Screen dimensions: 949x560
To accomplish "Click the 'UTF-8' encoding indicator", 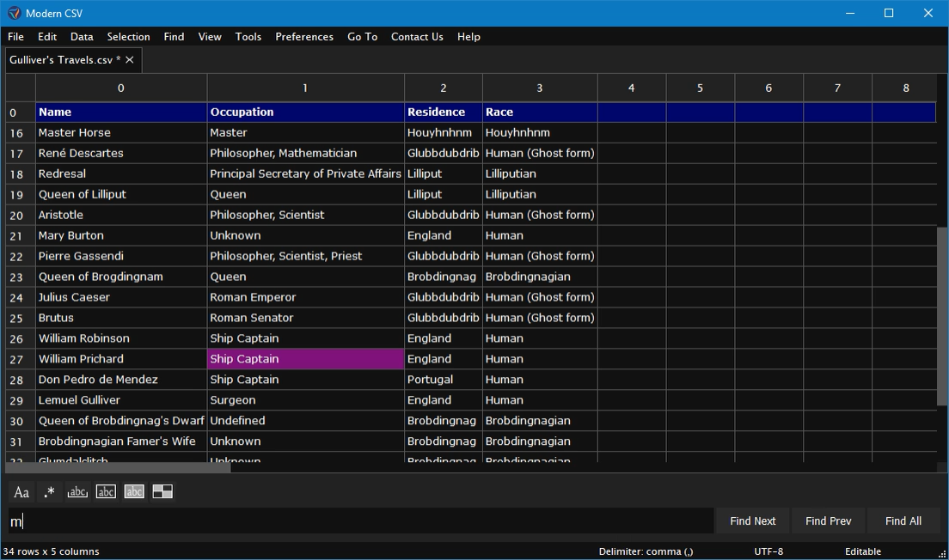I will click(768, 551).
